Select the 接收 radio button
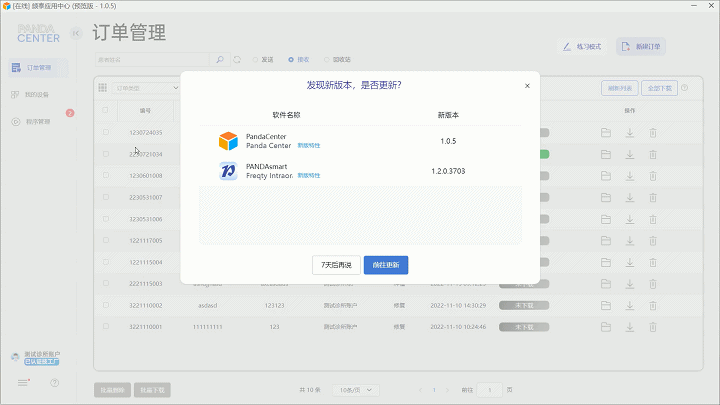Screen dimensions: 720x405 pos(299,60)
